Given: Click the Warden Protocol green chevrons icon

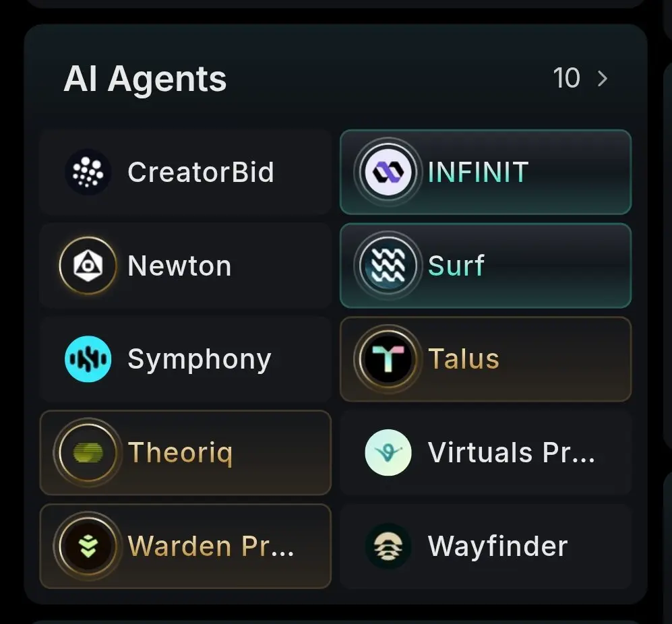Looking at the screenshot, I should [x=88, y=546].
